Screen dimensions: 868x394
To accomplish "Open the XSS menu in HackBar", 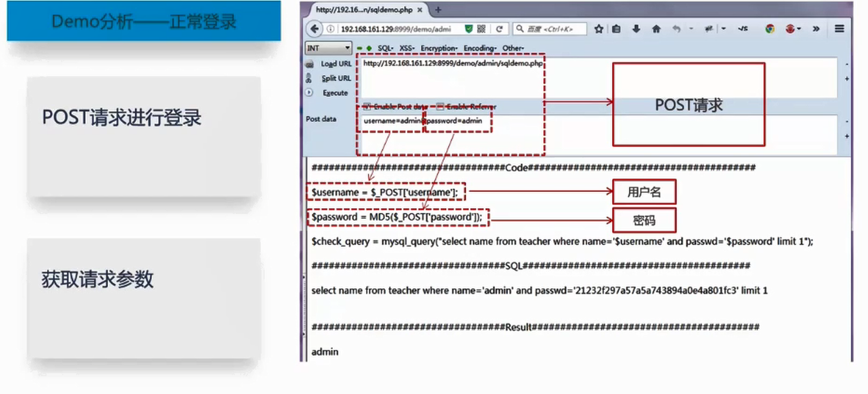I will tap(406, 48).
